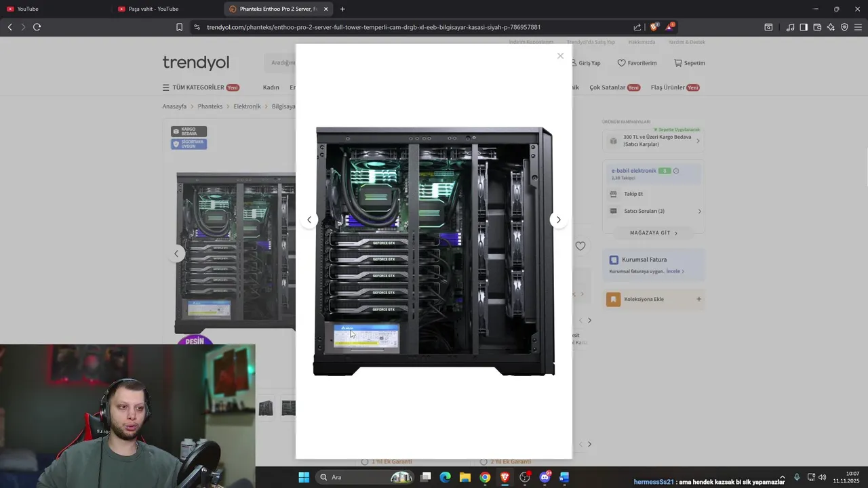Image resolution: width=868 pixels, height=488 pixels.
Task: Open the browser hamburger menu
Action: (x=858, y=27)
